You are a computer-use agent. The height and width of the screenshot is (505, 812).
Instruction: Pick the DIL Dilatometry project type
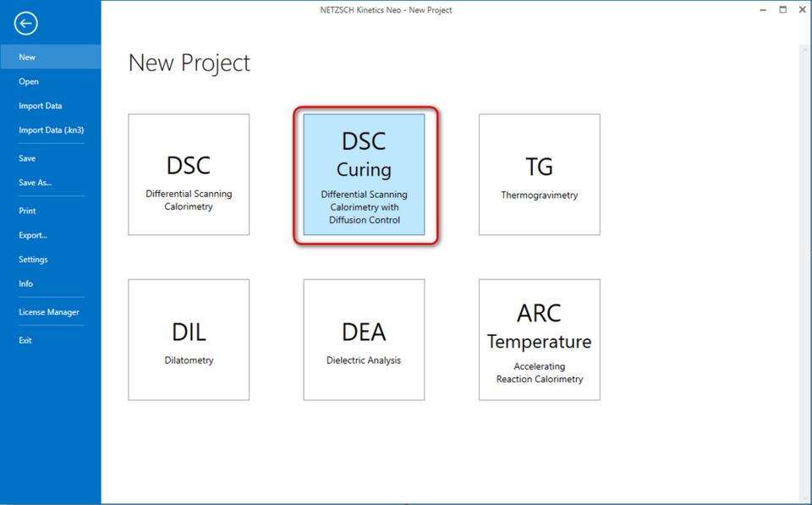click(188, 339)
